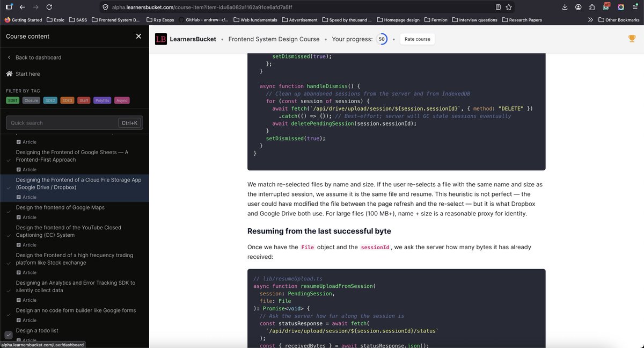Click the address bar URL
The height and width of the screenshot is (348, 644).
point(202,8)
